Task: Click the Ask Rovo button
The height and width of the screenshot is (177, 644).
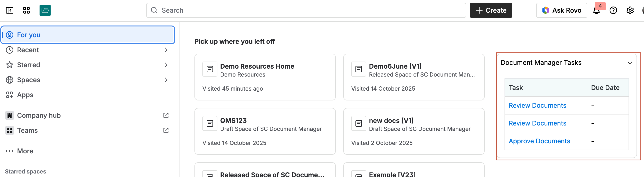Action: click(x=561, y=10)
